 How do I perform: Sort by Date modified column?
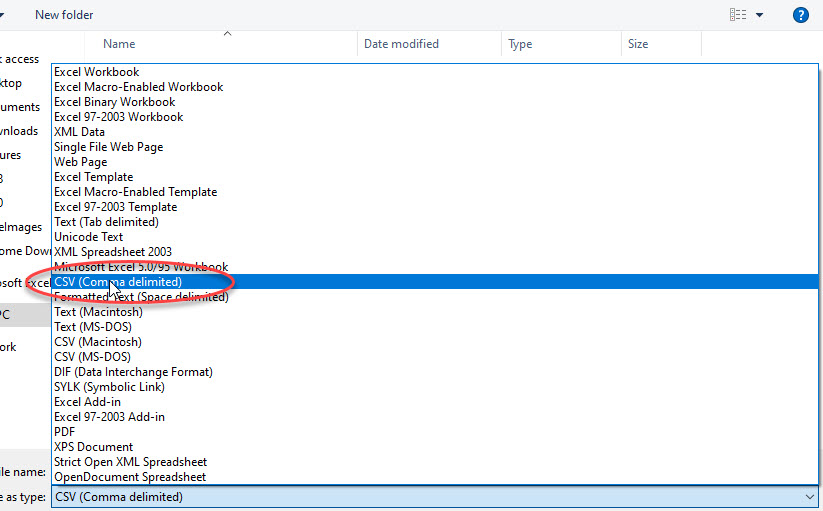click(401, 44)
